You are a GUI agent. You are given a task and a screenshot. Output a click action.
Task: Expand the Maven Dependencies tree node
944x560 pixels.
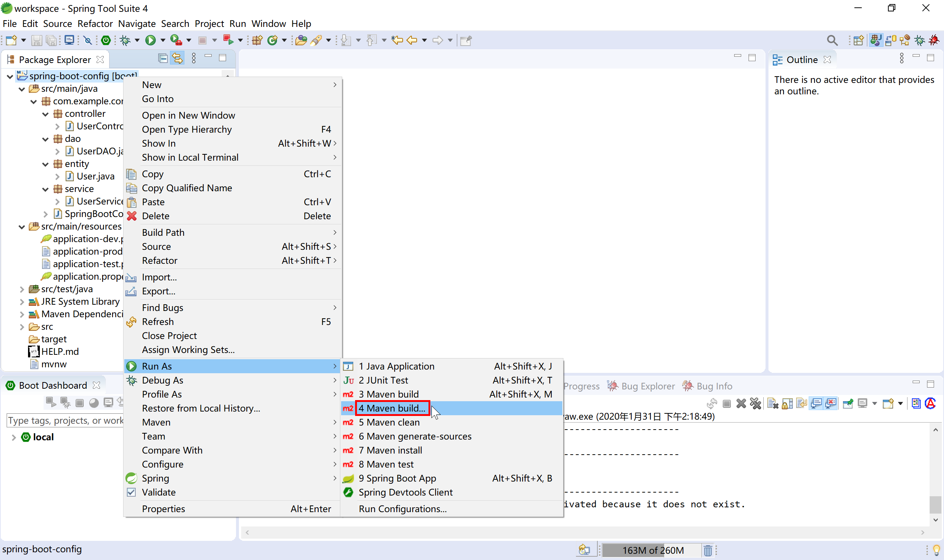(x=22, y=314)
